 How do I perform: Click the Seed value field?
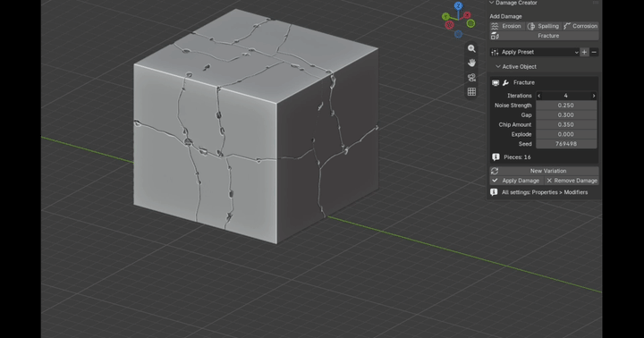pyautogui.click(x=566, y=144)
